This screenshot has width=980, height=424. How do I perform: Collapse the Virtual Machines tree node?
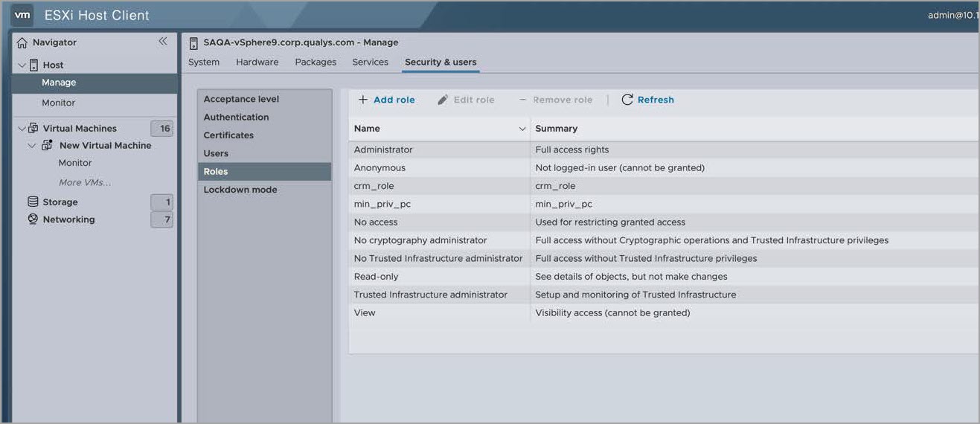pyautogui.click(x=22, y=128)
